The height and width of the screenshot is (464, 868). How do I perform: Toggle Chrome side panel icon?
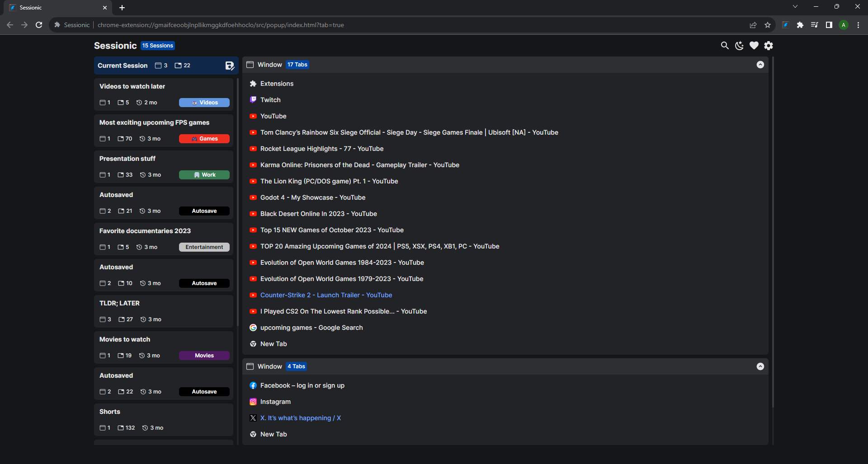(829, 25)
